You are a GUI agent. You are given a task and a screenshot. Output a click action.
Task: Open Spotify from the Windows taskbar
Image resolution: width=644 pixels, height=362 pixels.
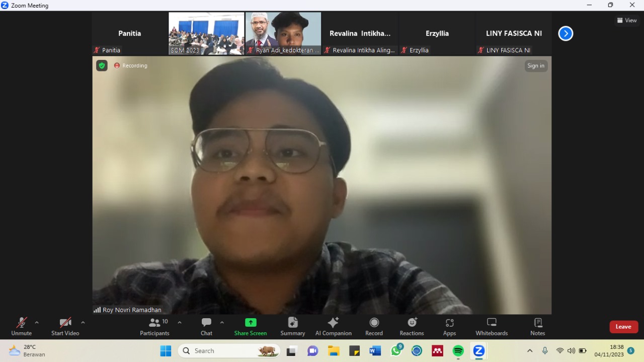pos(458,351)
